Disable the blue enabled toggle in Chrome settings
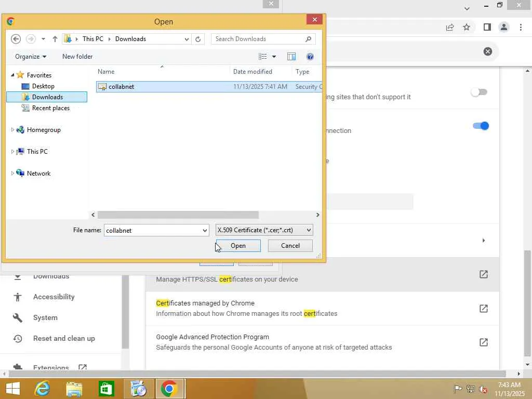 [x=481, y=126]
